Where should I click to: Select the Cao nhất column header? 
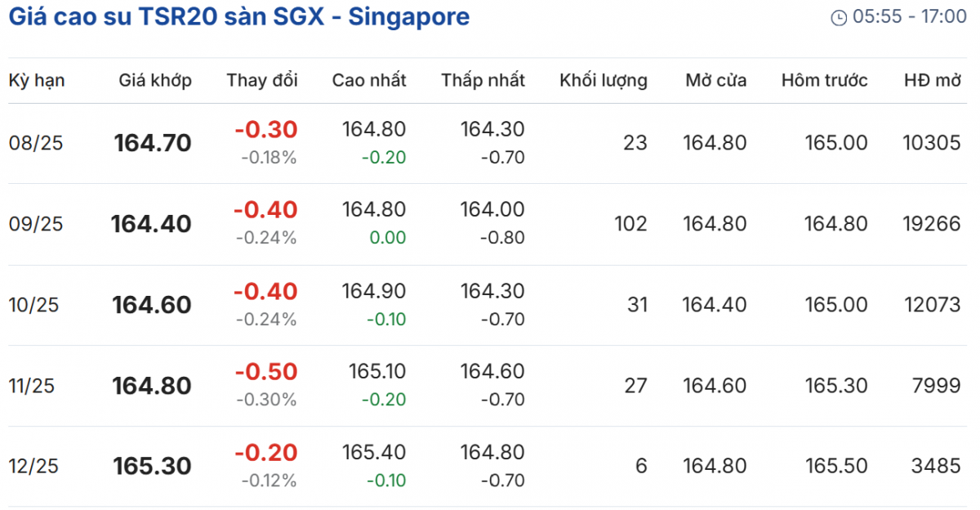(368, 80)
